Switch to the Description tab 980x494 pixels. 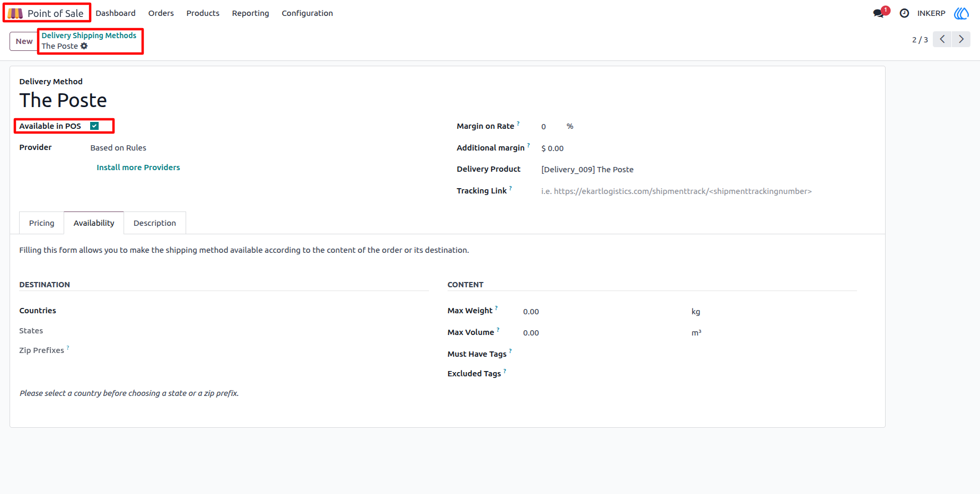[x=155, y=223]
